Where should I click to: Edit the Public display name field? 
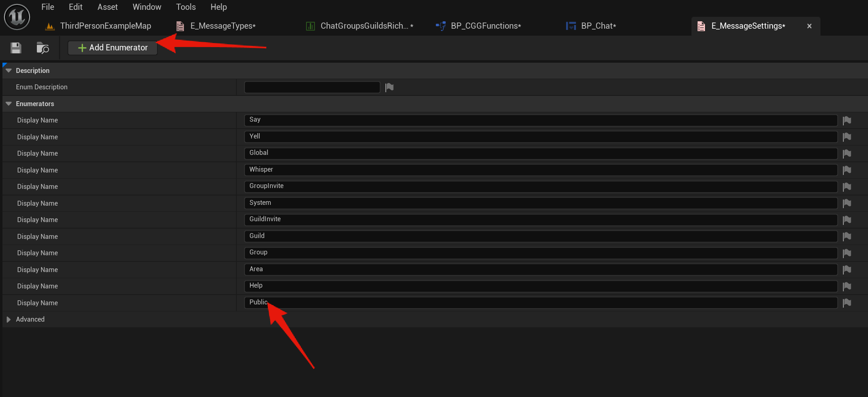541,302
